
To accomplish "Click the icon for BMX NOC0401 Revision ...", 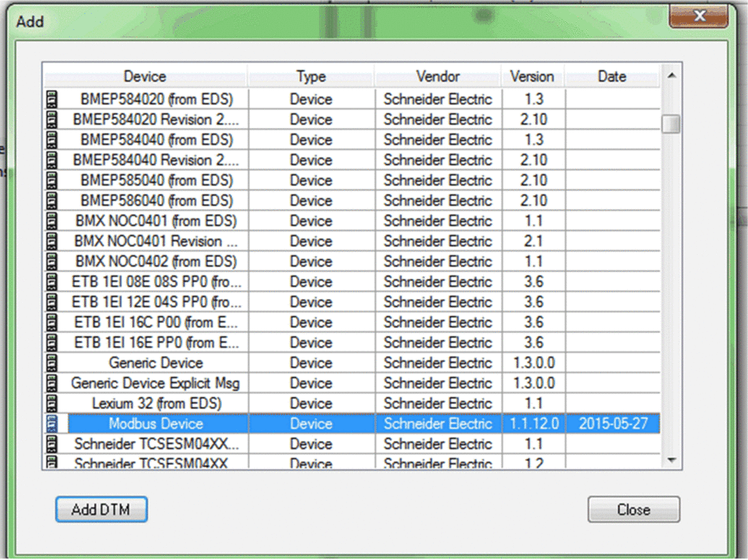I will coord(51,241).
